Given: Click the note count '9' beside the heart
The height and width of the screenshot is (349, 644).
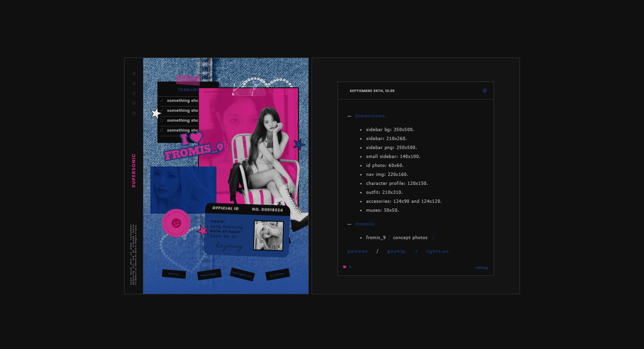Looking at the screenshot, I should (350, 267).
